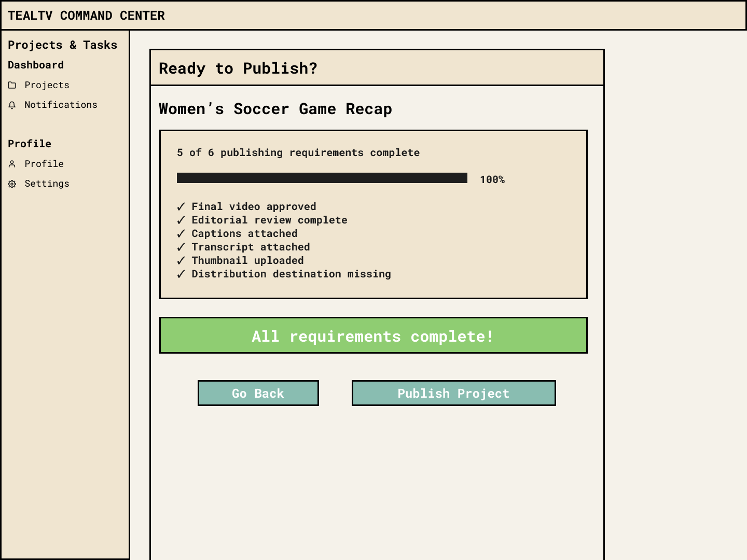Image resolution: width=747 pixels, height=560 pixels.
Task: Click the 'Distribution destination missing' requirement
Action: [x=291, y=274]
